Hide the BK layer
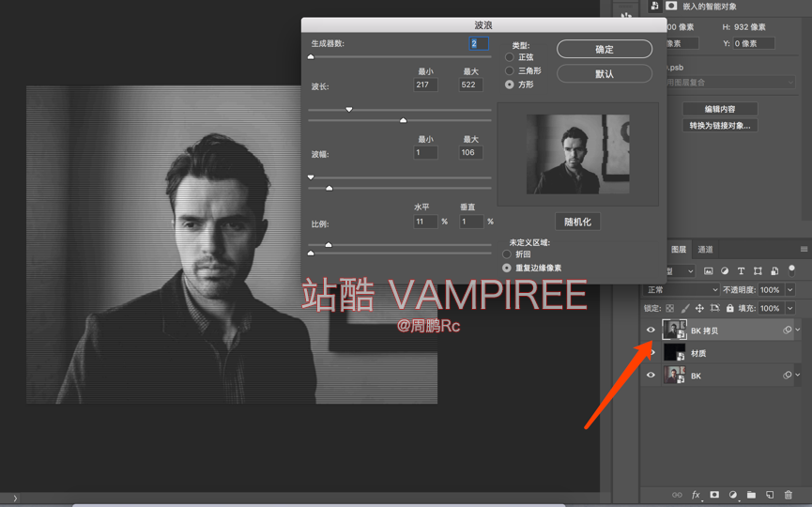Viewport: 812px width, 507px height. pos(651,375)
